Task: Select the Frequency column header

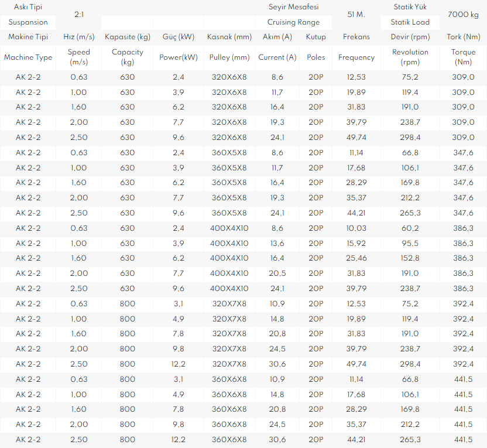Action: point(356,57)
